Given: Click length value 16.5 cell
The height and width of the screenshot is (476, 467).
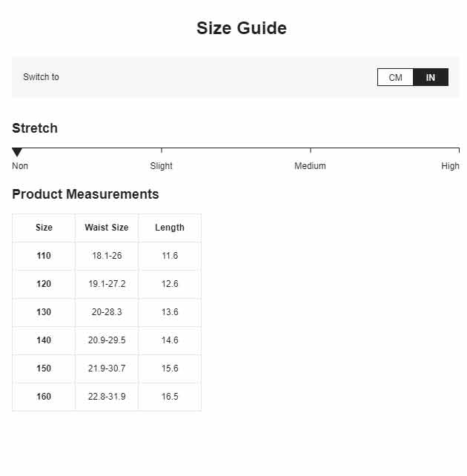Looking at the screenshot, I should (170, 397).
